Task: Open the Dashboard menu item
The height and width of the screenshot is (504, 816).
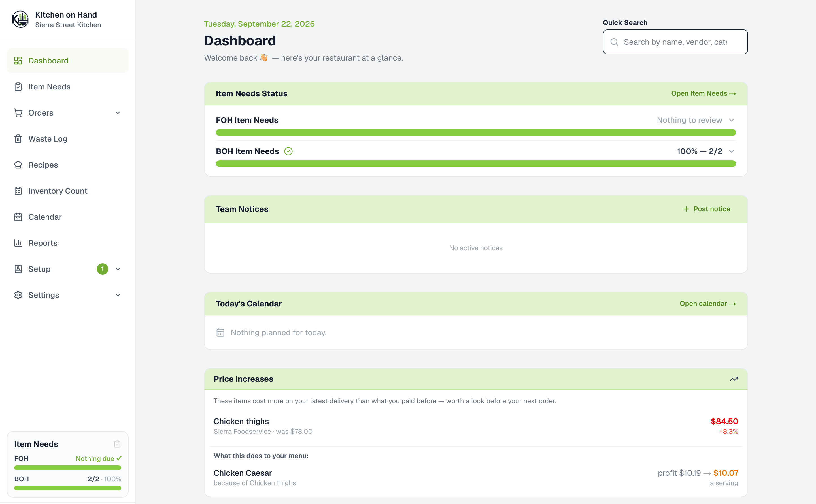Action: click(68, 61)
